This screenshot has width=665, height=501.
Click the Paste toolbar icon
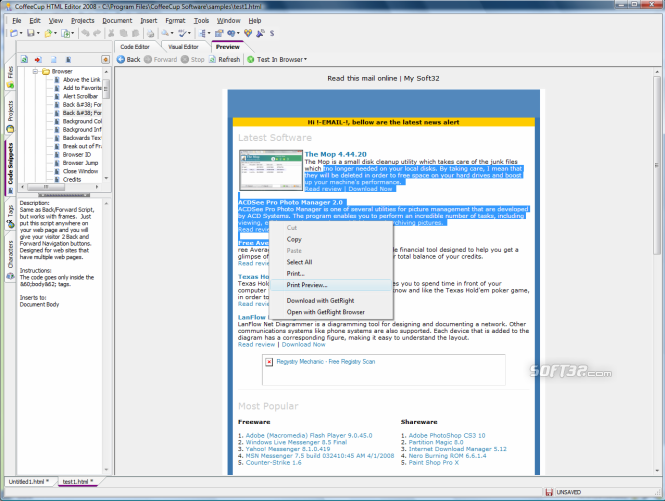pyautogui.click(x=136, y=33)
